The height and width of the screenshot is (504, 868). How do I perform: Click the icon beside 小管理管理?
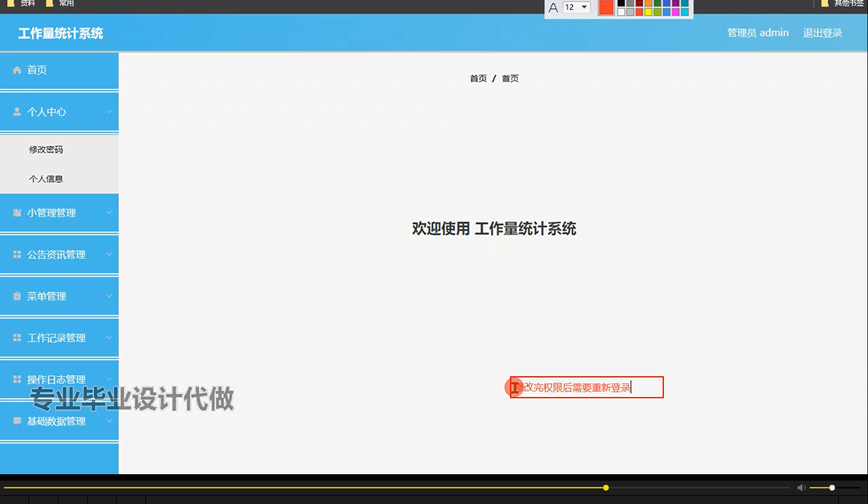pos(17,212)
